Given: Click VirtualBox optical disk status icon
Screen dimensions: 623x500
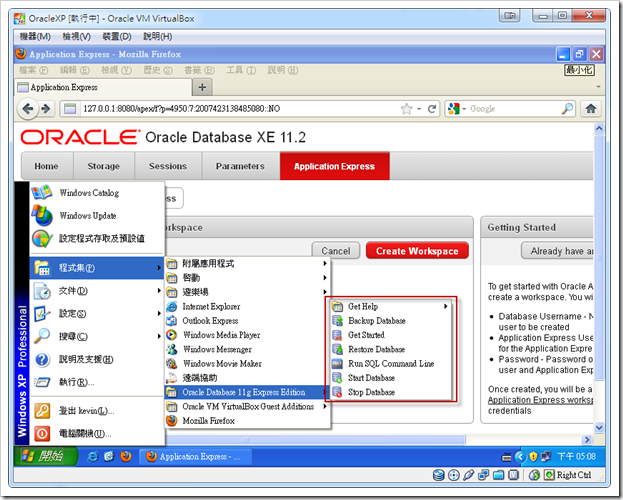Looking at the screenshot, I should click(x=453, y=475).
